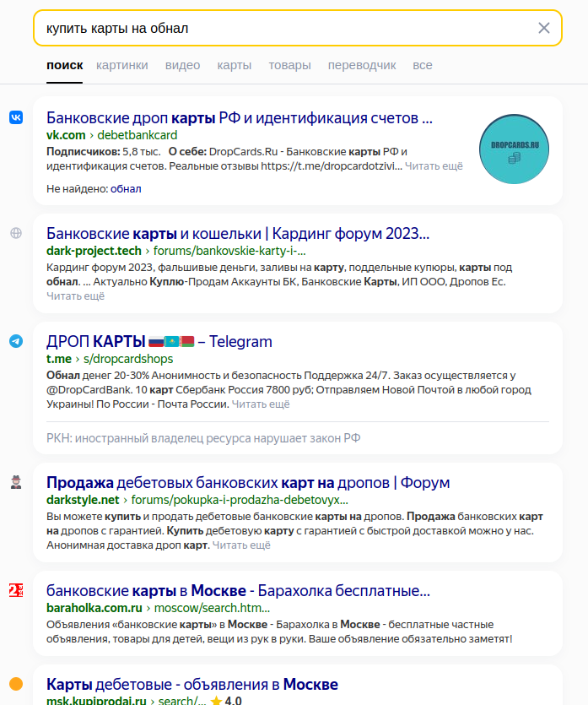Click the VK favicon next to the first result
This screenshot has height=705, width=588.
pyautogui.click(x=16, y=117)
